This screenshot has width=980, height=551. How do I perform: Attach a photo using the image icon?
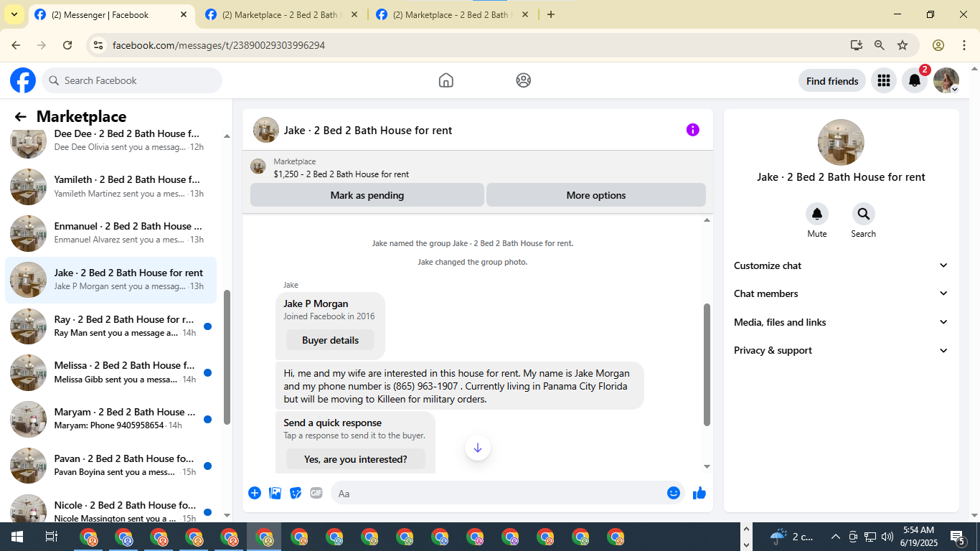pyautogui.click(x=275, y=493)
